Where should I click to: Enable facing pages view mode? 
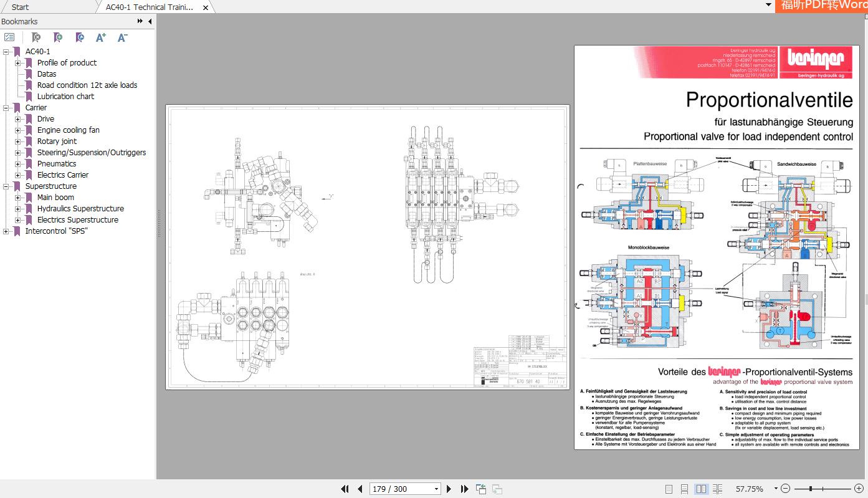(x=702, y=489)
